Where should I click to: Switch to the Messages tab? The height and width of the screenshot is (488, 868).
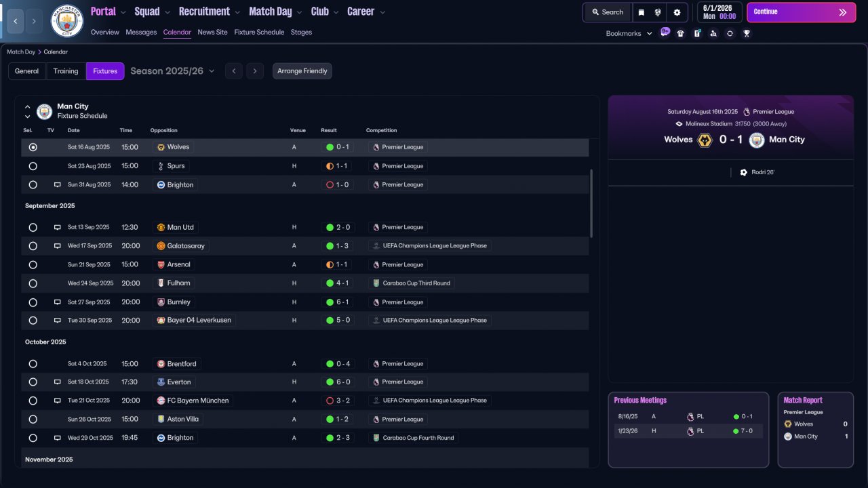141,33
